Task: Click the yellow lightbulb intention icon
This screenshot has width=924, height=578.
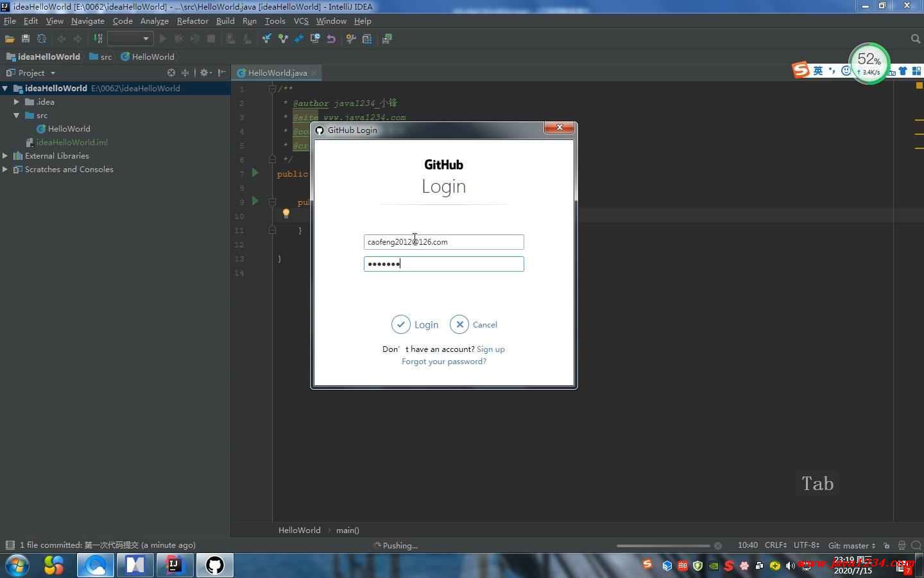Action: click(286, 214)
